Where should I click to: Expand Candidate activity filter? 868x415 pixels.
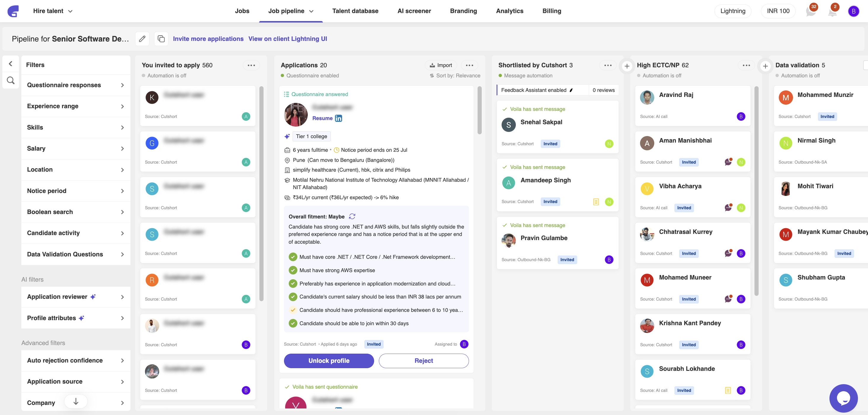point(76,233)
